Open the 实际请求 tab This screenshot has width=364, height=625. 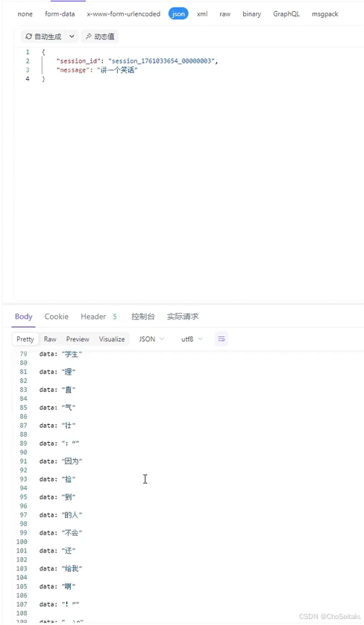click(x=183, y=317)
